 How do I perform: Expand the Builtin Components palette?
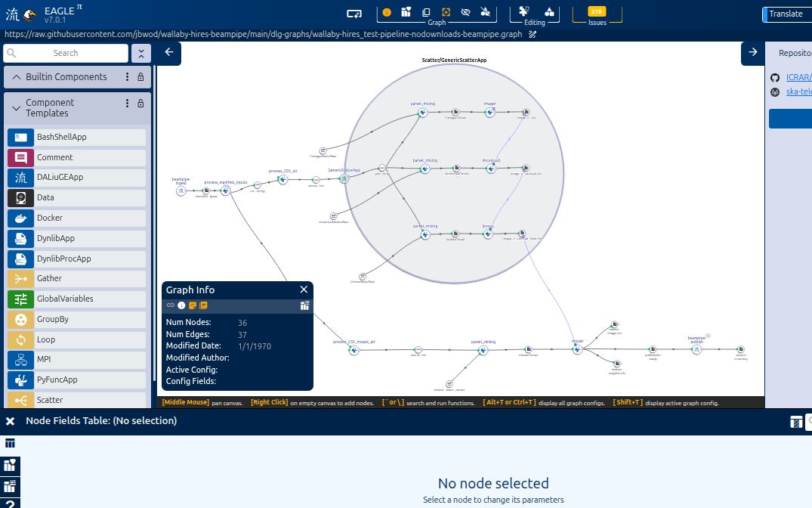17,76
